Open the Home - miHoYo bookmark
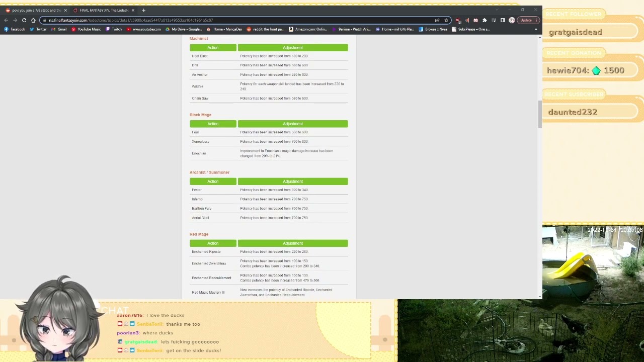 tap(394, 29)
